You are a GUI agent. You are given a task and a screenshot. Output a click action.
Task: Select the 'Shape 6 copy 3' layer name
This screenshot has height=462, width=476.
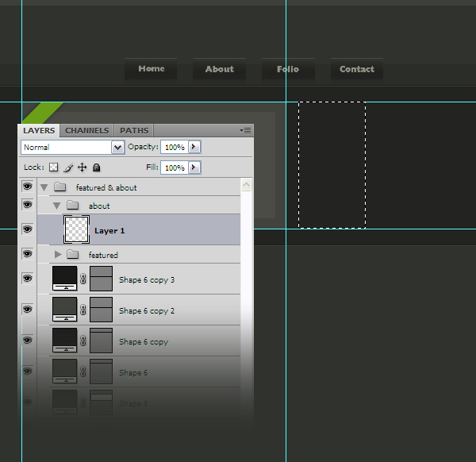[x=147, y=279]
